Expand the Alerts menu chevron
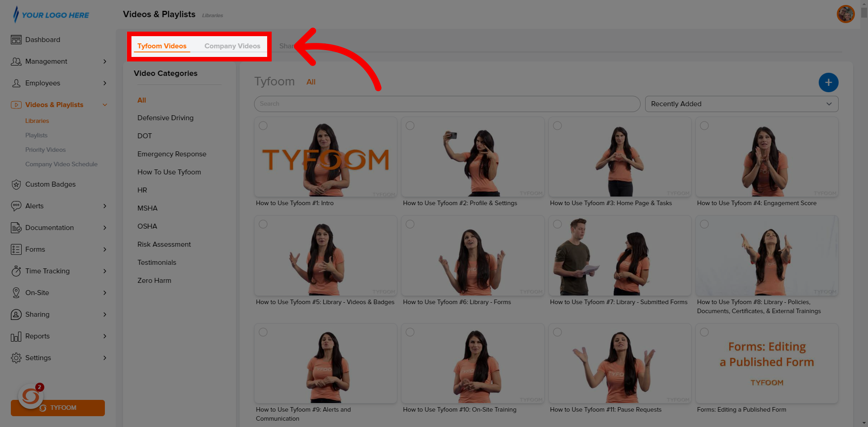 pos(105,206)
